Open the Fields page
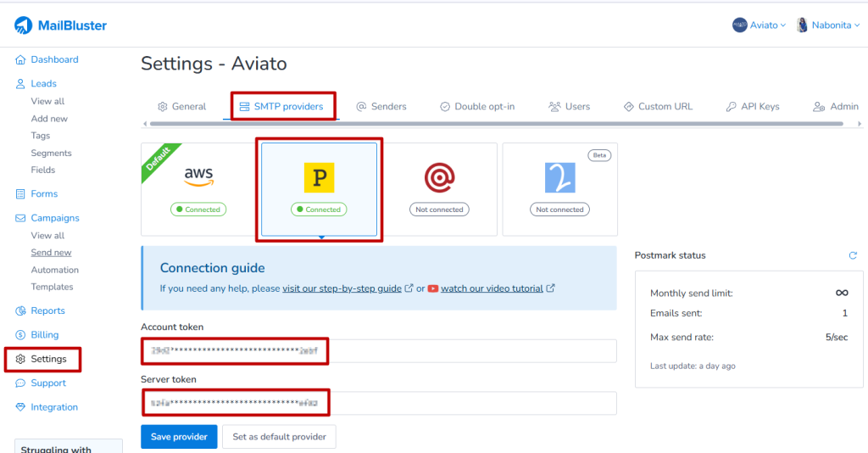This screenshot has width=868, height=453. tap(42, 170)
